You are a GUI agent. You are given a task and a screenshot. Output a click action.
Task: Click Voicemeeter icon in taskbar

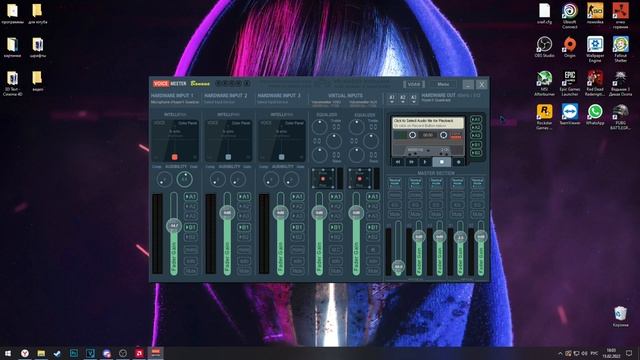(156, 353)
